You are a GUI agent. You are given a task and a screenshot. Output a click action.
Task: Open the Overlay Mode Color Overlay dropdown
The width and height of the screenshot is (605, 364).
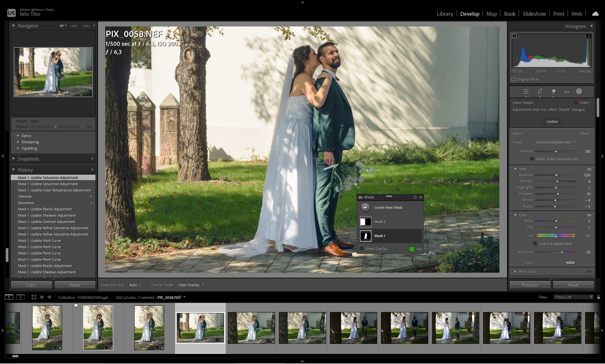pos(191,285)
